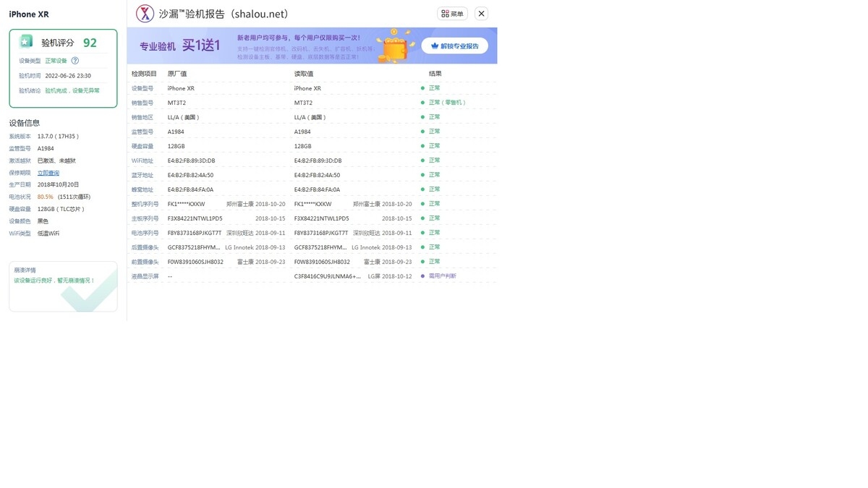Click the 电池序列号 row label
868x488 pixels.
145,233
